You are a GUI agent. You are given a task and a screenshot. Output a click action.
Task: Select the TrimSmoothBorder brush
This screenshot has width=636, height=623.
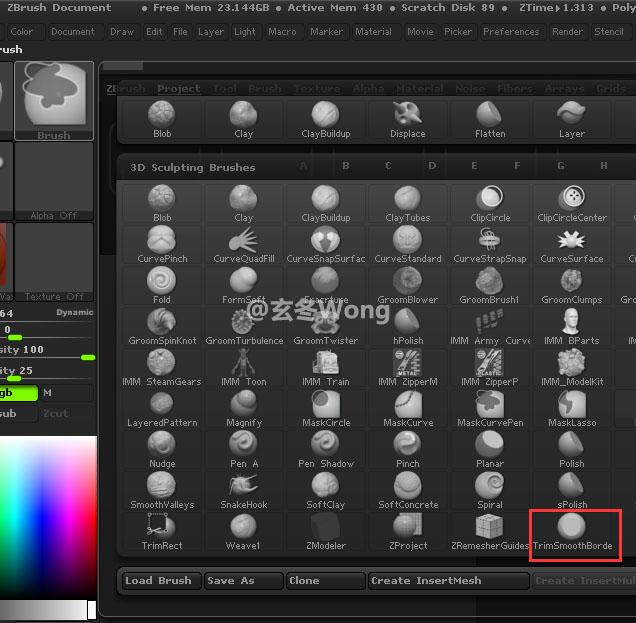pyautogui.click(x=572, y=532)
